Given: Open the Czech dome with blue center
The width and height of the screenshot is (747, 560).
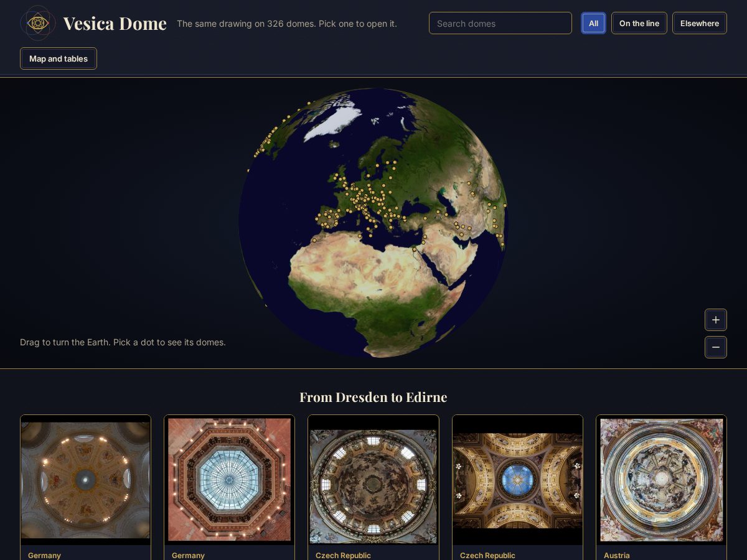Looking at the screenshot, I should point(517,480).
